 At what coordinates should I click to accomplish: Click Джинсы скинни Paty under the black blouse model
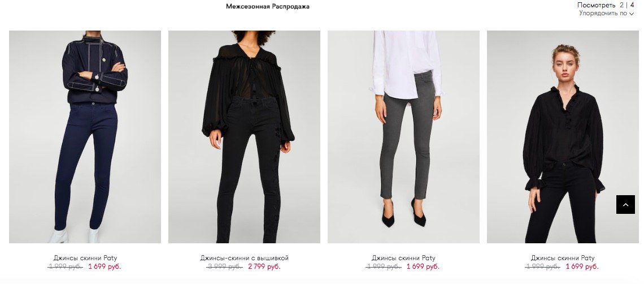[x=563, y=258]
